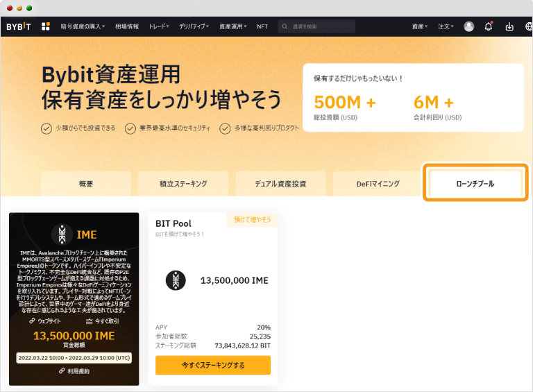This screenshot has width=533, height=392.
Task: Expand the トレード dropdown menu
Action: point(159,26)
